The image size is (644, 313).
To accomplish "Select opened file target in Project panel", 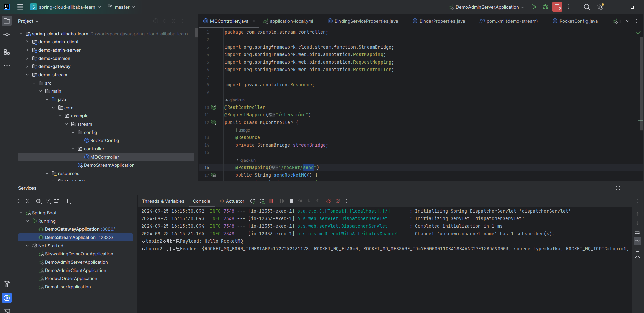I will tap(156, 21).
